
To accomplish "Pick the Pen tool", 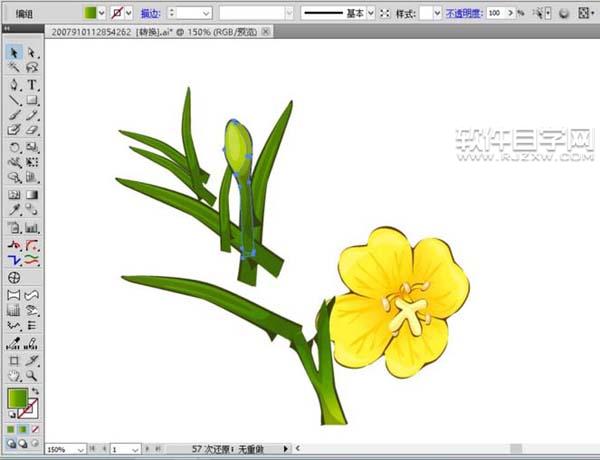I will (x=14, y=84).
